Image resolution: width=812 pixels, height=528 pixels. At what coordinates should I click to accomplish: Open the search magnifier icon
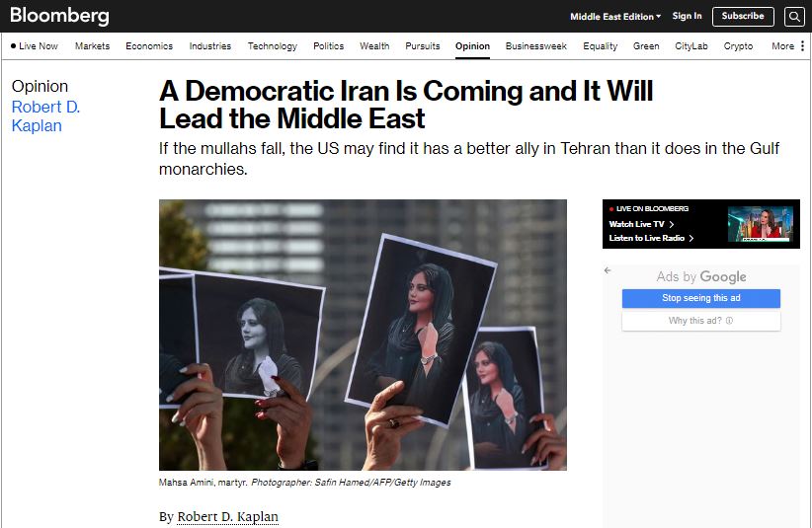point(794,17)
